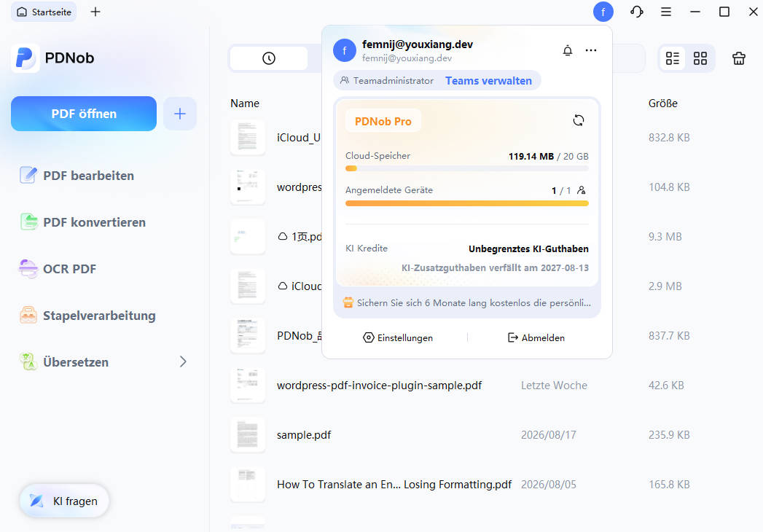Click the 832.8 KB size value
This screenshot has height=532, width=763.
668,138
